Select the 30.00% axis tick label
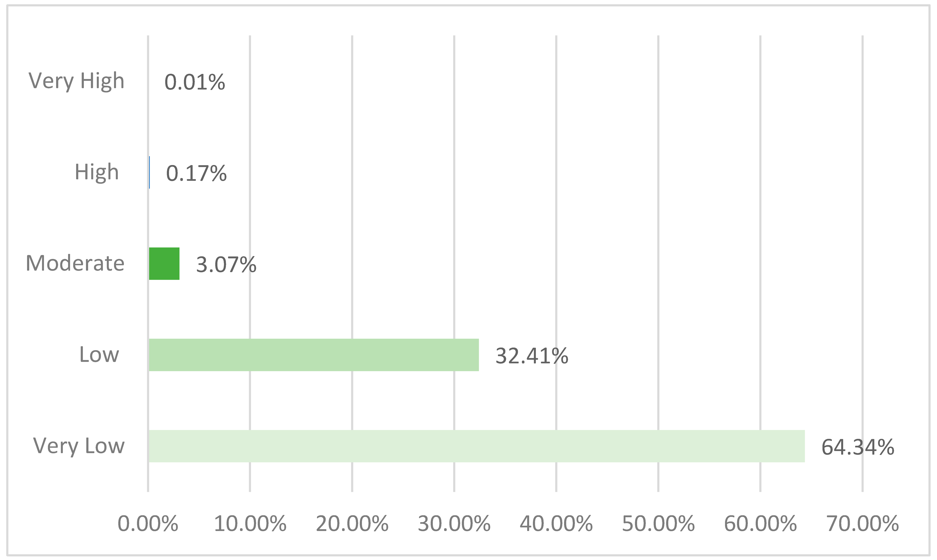Image resolution: width=937 pixels, height=560 pixels. 454,524
